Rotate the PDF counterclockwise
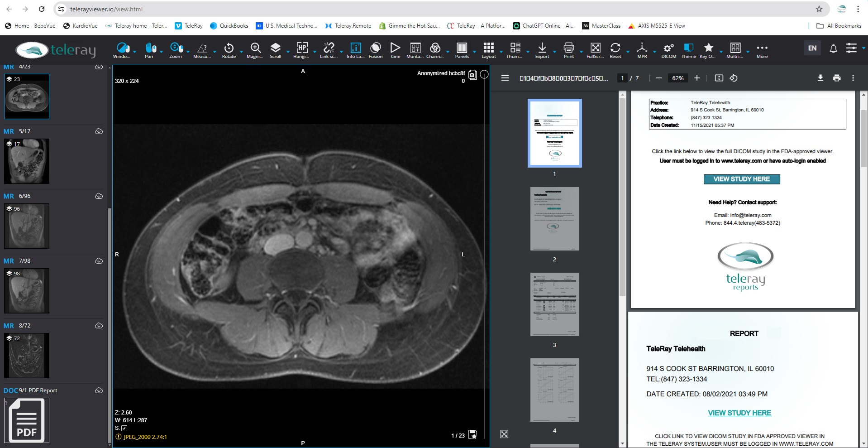This screenshot has width=868, height=448. [734, 78]
